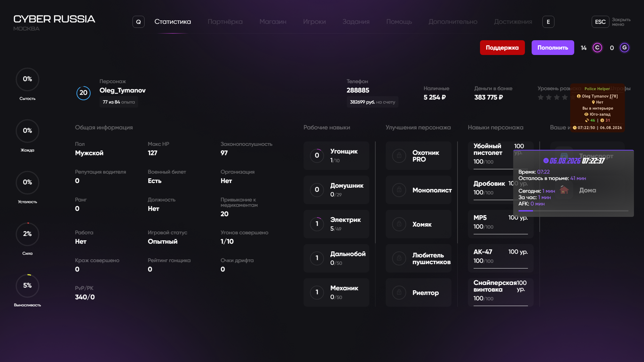644x362 pixels.
Task: Click the red Поддержка button
Action: click(x=502, y=48)
